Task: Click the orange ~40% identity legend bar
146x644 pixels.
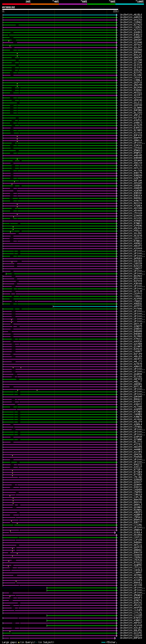Action: pos(45,4)
